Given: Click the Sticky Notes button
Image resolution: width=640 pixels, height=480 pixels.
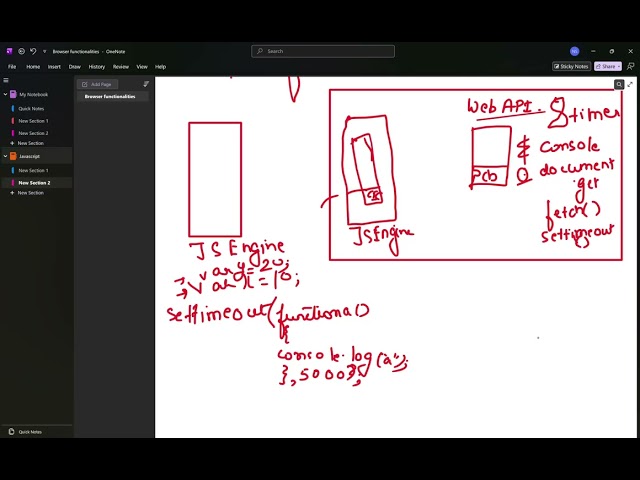Looking at the screenshot, I should 571,66.
